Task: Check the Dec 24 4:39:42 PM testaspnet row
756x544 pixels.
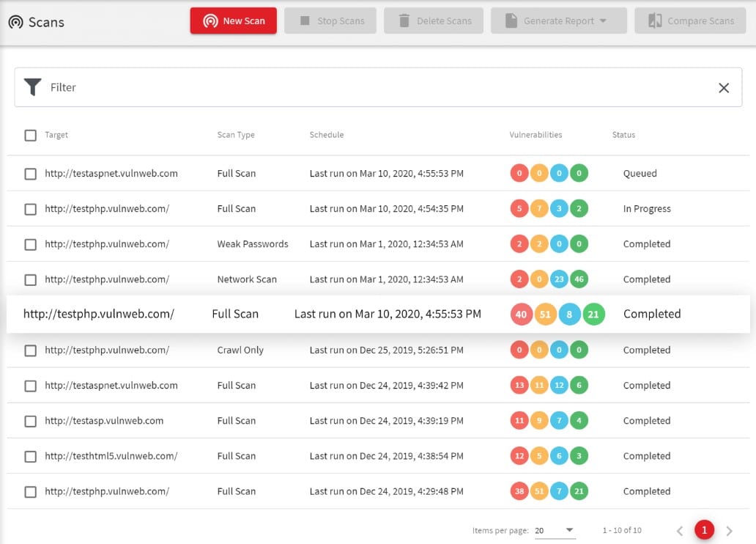Action: (x=30, y=386)
